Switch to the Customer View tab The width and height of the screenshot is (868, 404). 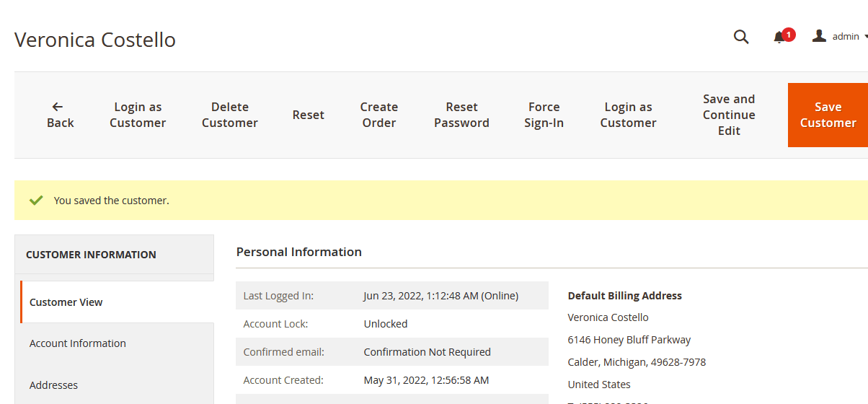pyautogui.click(x=66, y=302)
